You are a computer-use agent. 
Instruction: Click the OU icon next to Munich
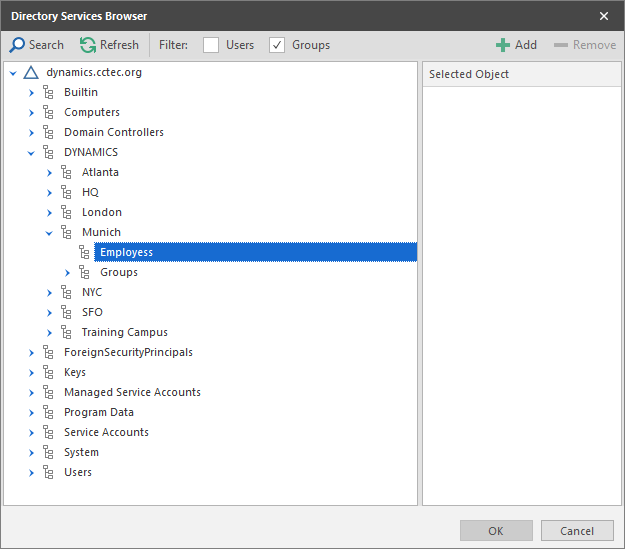click(x=66, y=232)
